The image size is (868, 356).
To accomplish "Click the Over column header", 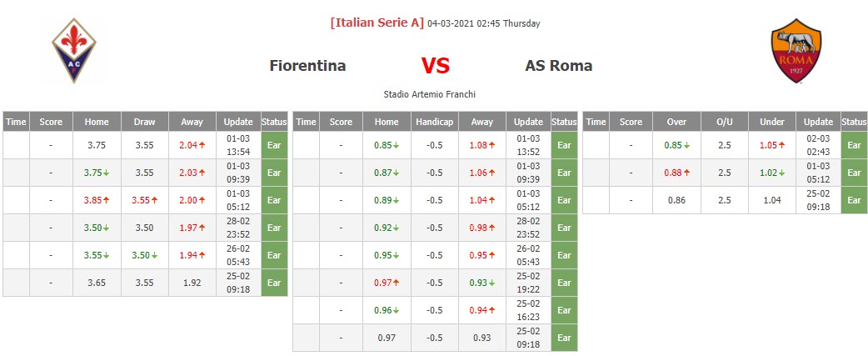I will (676, 122).
